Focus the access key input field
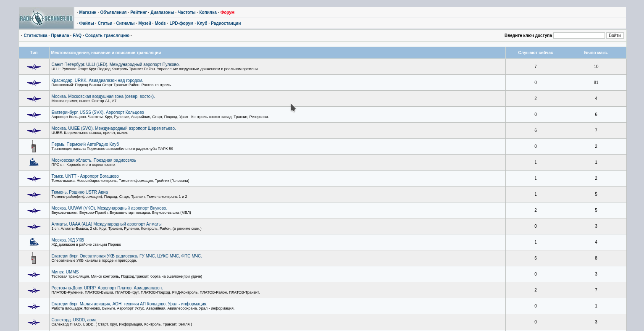 point(579,36)
